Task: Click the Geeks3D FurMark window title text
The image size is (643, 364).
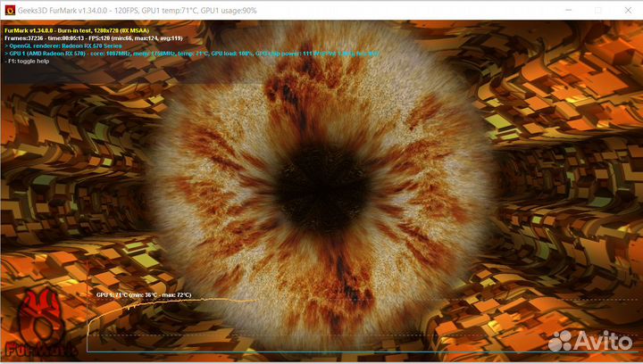Action: tap(134, 10)
